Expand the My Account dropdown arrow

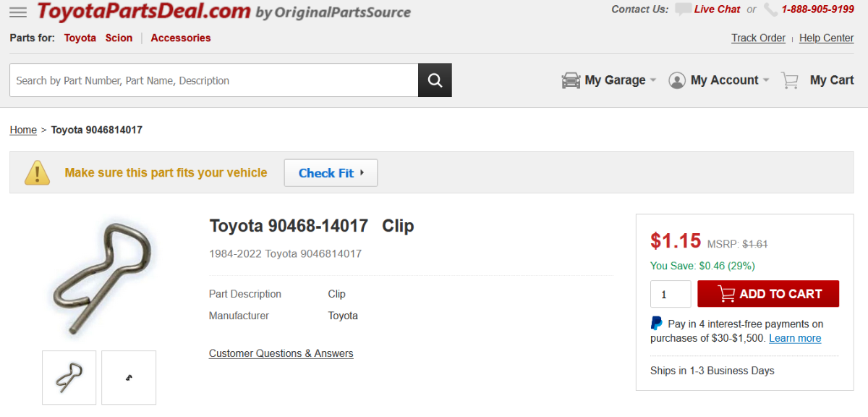pos(766,80)
